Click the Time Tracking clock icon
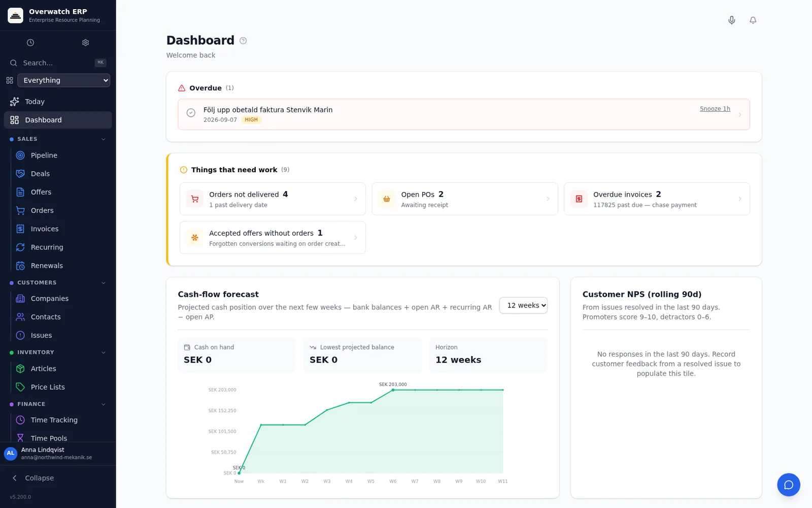This screenshot has width=812, height=508. (20, 420)
